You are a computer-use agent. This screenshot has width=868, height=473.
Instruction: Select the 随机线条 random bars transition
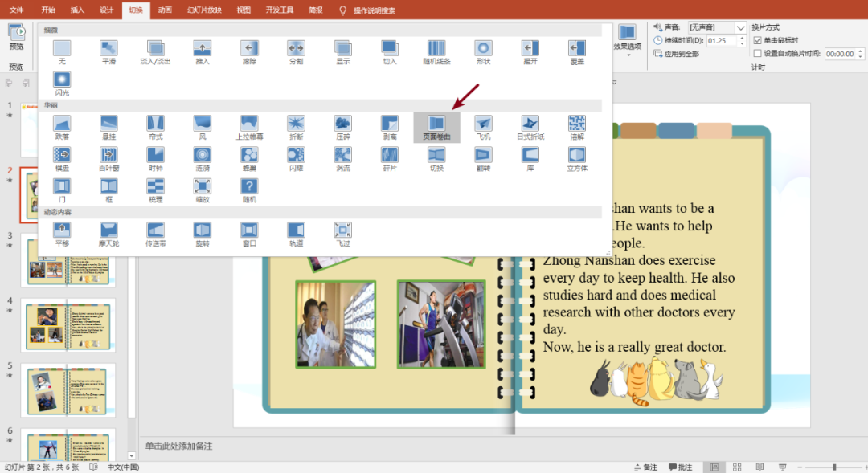436,52
